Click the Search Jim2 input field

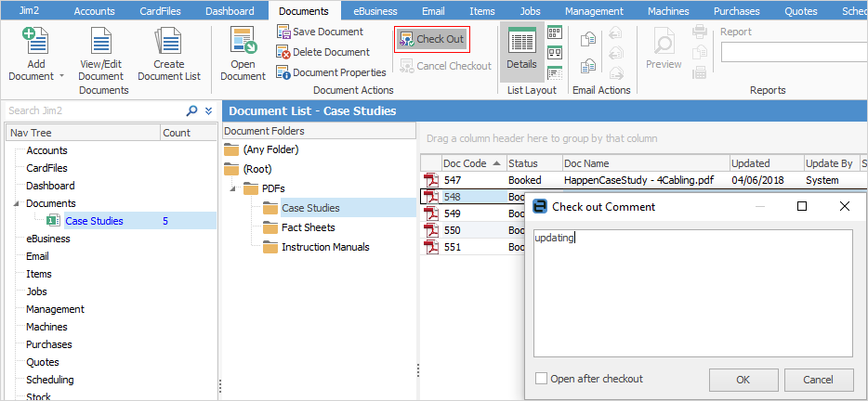click(93, 110)
